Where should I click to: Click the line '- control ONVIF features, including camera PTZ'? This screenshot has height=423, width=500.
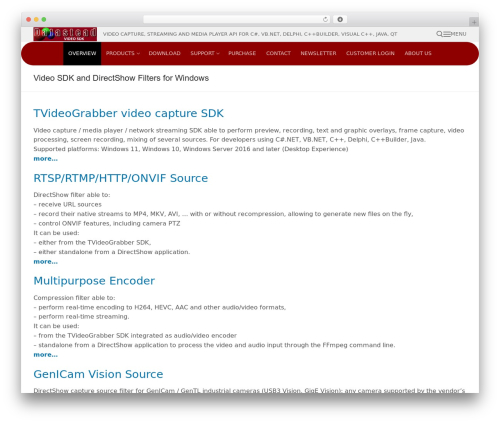coord(107,223)
